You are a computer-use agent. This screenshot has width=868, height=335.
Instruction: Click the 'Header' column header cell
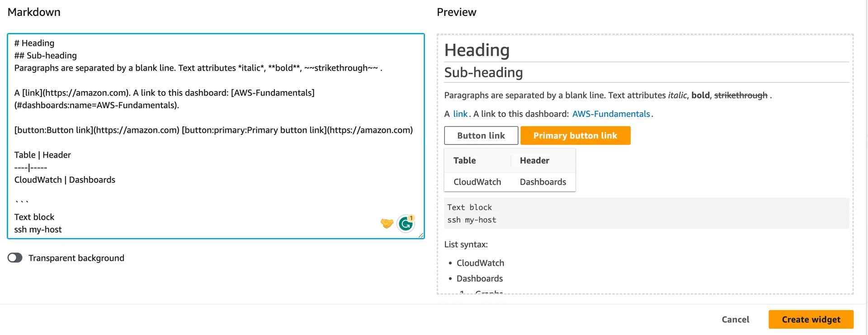pyautogui.click(x=543, y=160)
